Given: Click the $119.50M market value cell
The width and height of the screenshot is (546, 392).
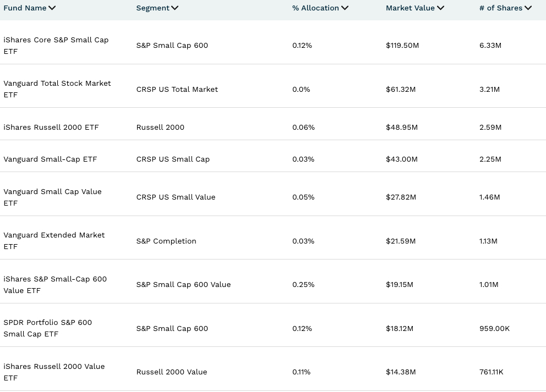Looking at the screenshot, I should pos(402,46).
